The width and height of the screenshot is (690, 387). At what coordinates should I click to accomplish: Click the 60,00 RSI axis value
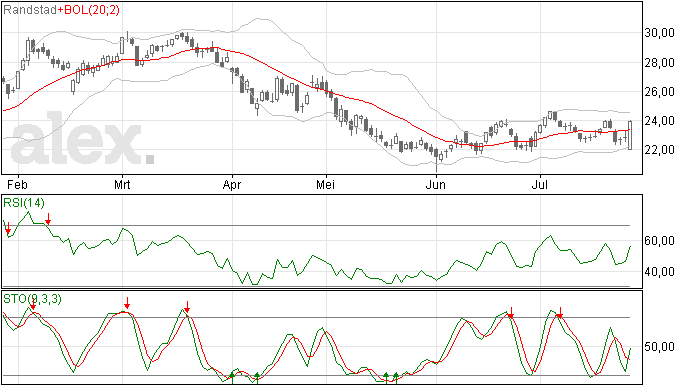(x=659, y=241)
